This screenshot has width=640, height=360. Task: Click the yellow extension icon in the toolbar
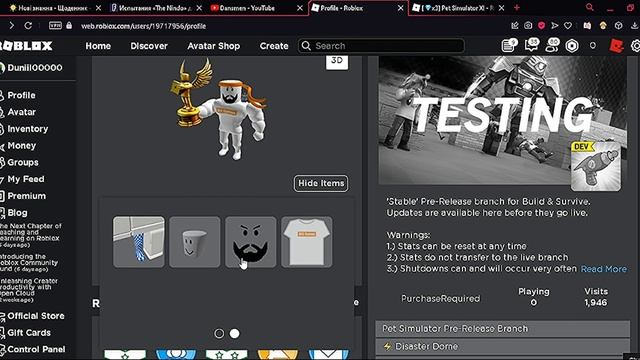pos(603,26)
